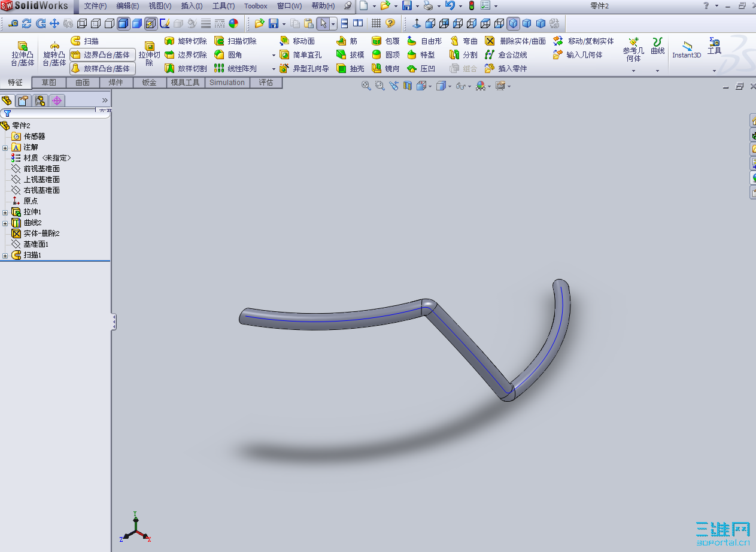Toggle the select cursor tool
The height and width of the screenshot is (552, 756).
[x=323, y=23]
